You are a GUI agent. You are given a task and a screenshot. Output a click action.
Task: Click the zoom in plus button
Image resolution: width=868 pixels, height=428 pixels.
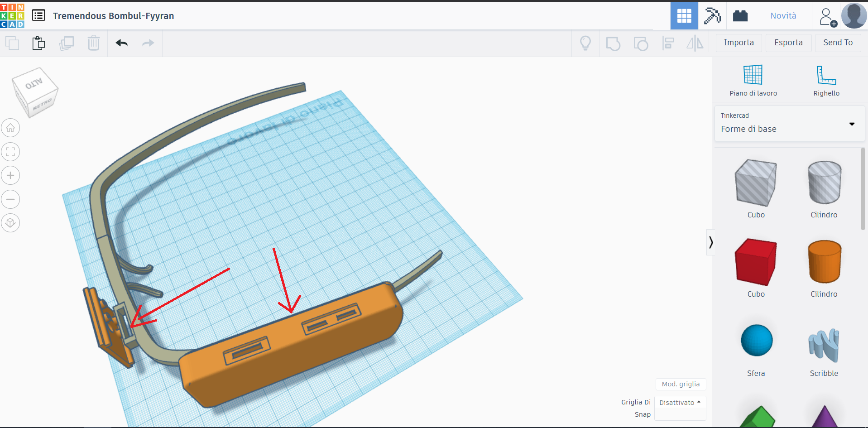pos(10,175)
